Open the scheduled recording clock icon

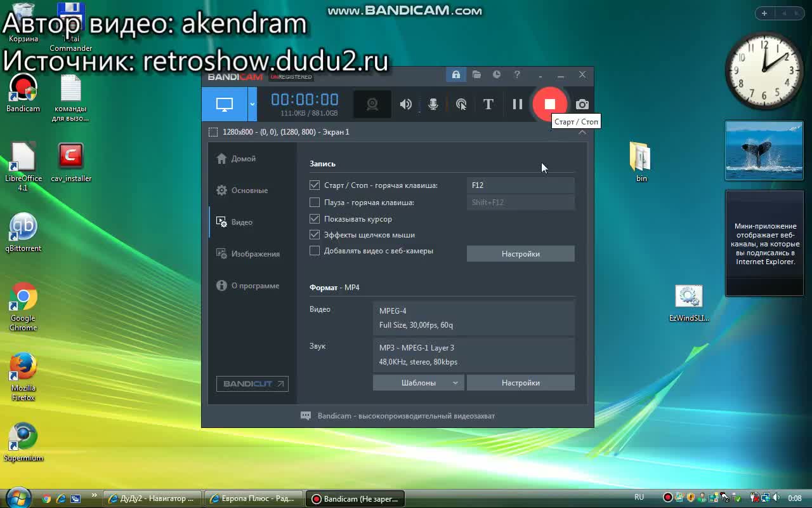[x=497, y=75]
